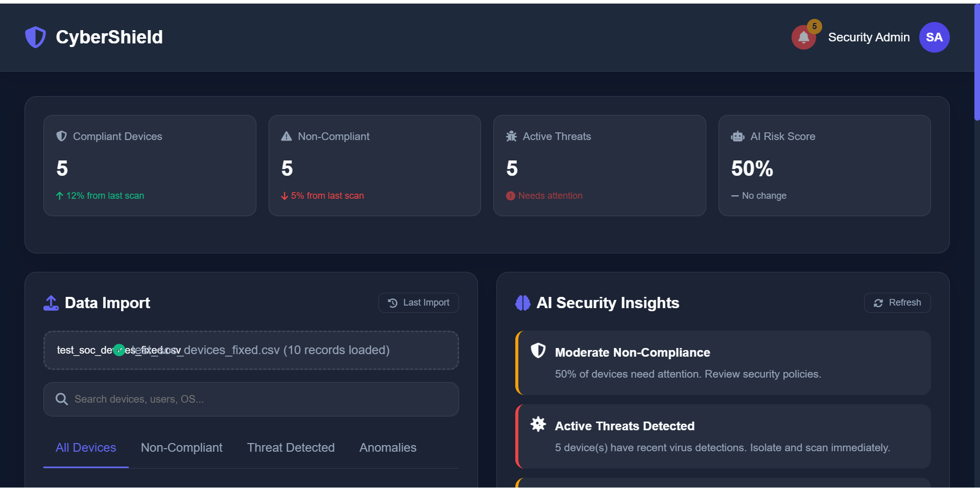The width and height of the screenshot is (980, 488).
Task: Click the CyberShield shield logo icon
Action: [35, 37]
